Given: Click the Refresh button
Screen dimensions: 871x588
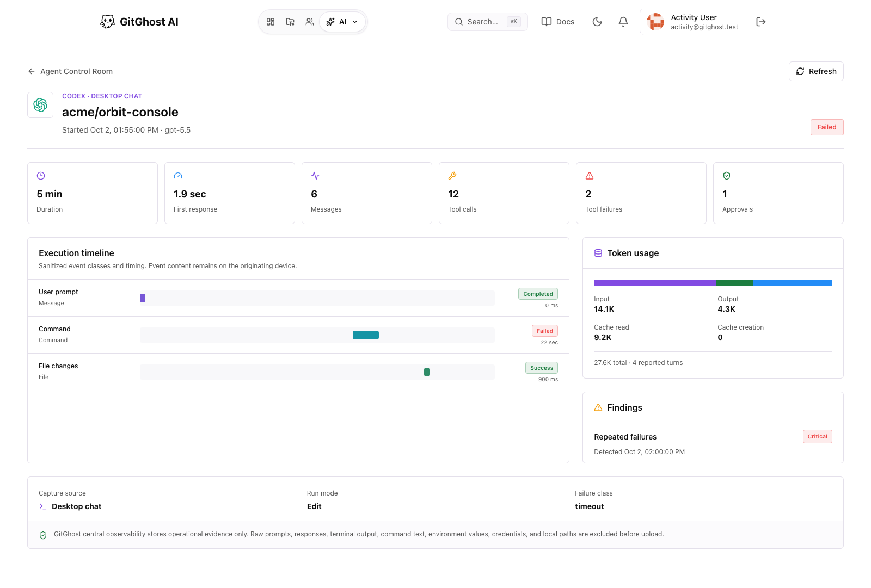Looking at the screenshot, I should (816, 71).
